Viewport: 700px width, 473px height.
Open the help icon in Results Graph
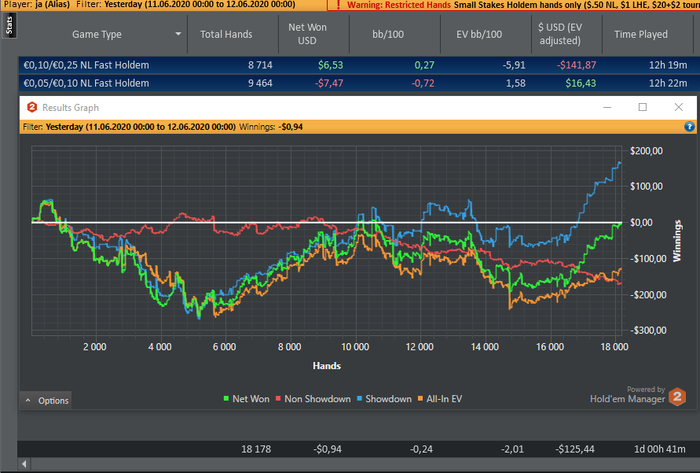click(689, 127)
